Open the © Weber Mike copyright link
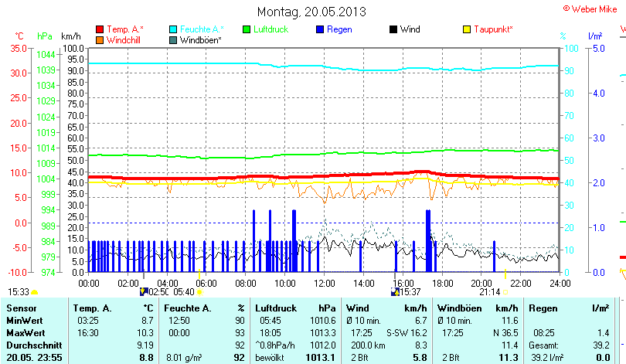 [591, 7]
